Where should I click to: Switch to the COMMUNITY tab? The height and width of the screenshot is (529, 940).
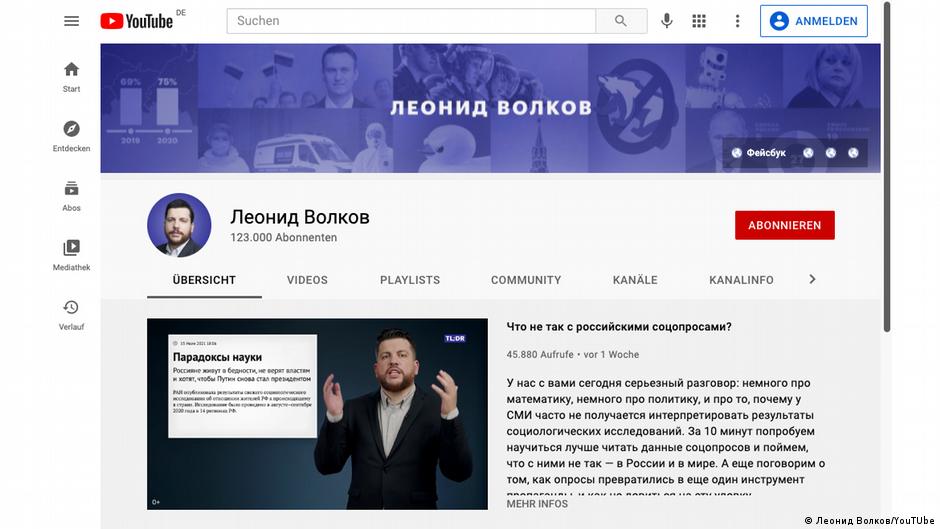(x=526, y=280)
